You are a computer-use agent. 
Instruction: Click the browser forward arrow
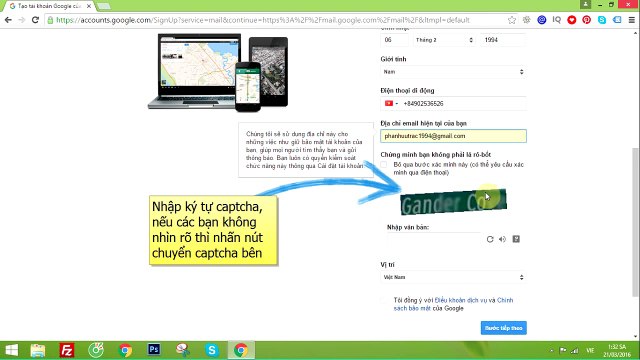tap(22, 20)
